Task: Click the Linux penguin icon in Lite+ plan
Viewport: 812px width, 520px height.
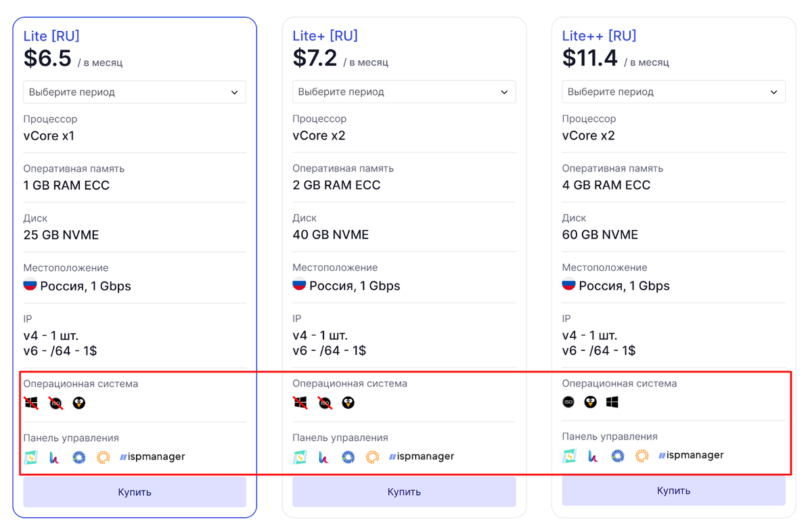Action: point(348,403)
